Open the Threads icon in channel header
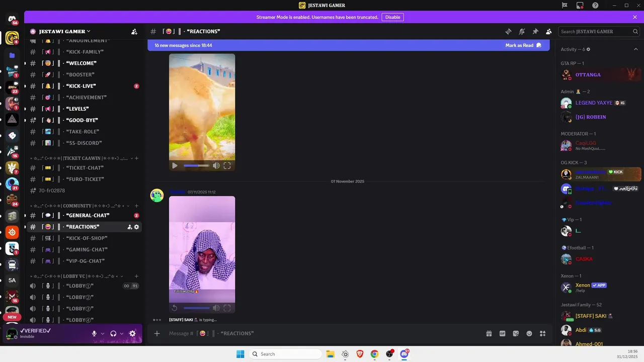The height and width of the screenshot is (362, 644). coord(508,31)
